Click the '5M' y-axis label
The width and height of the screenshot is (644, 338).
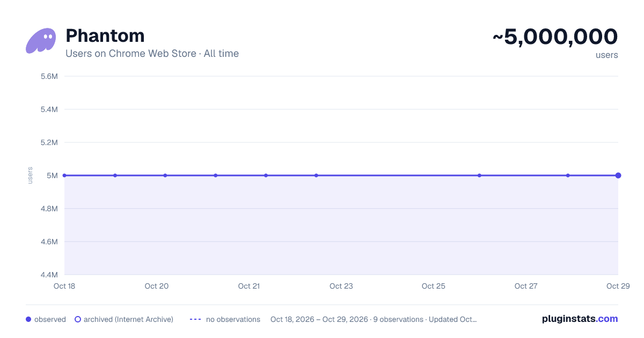point(52,175)
